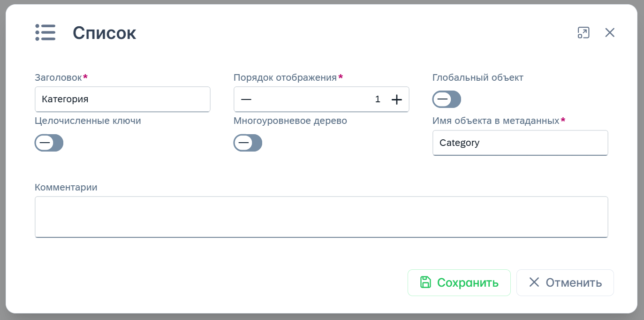
Task: Edit the Имя объекта в метаданных field
Action: pos(520,143)
